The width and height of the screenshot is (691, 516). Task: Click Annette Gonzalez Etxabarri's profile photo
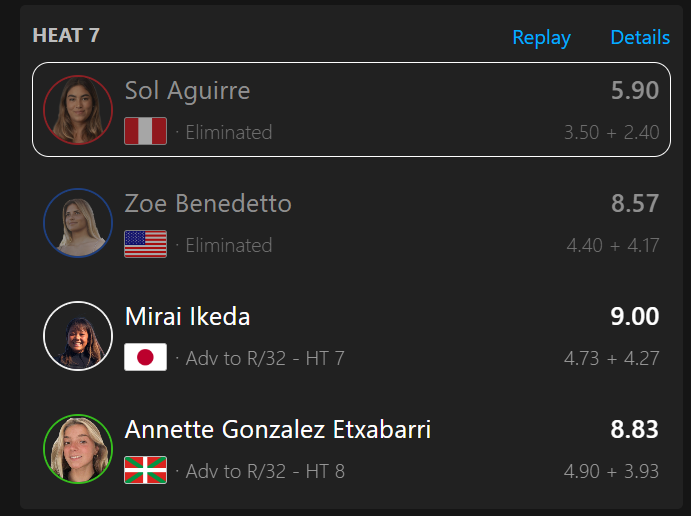[78, 449]
